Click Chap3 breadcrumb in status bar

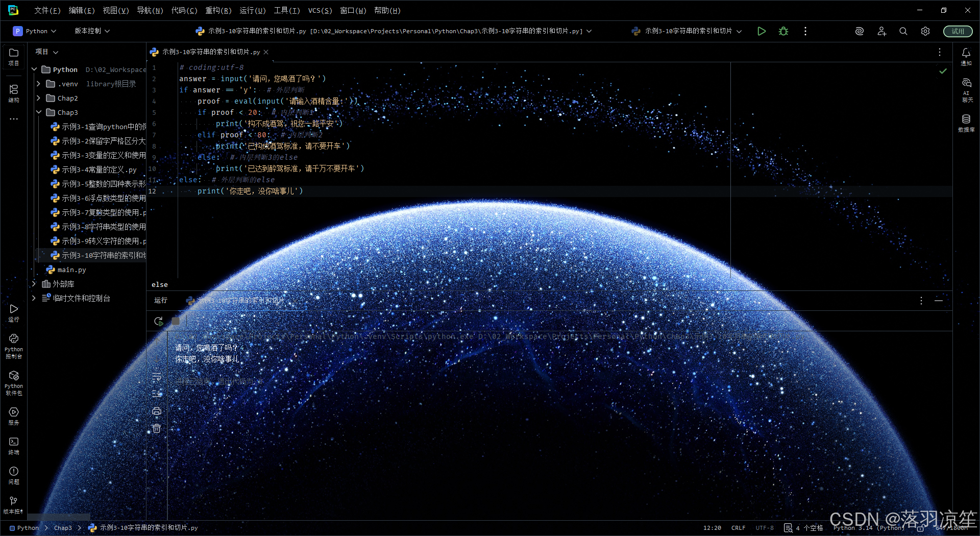click(63, 528)
